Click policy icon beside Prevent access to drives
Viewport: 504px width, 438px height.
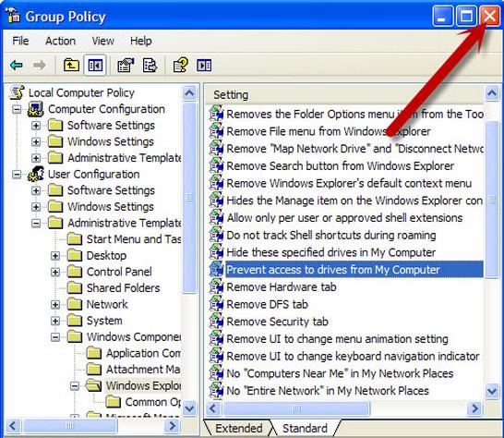point(217,270)
